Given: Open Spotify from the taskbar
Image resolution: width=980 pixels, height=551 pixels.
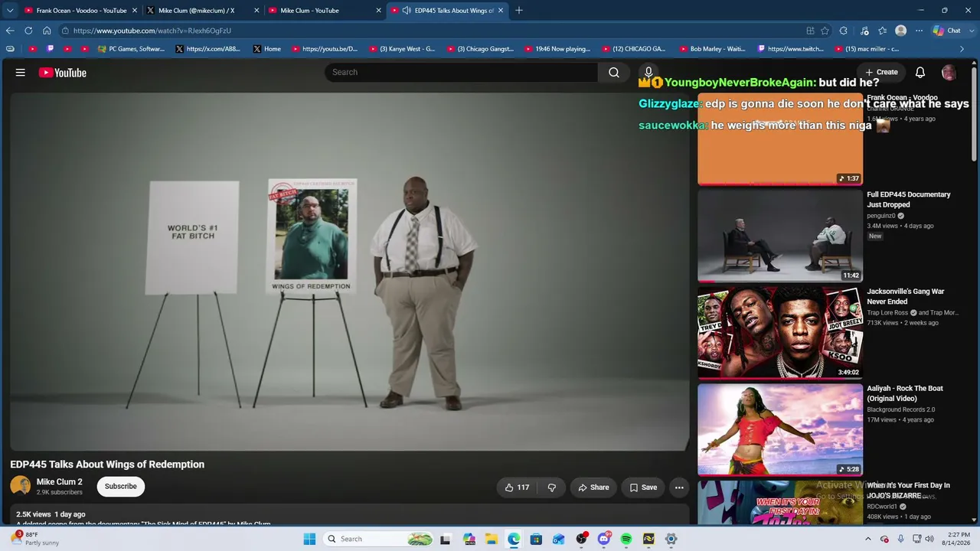Looking at the screenshot, I should 626,539.
